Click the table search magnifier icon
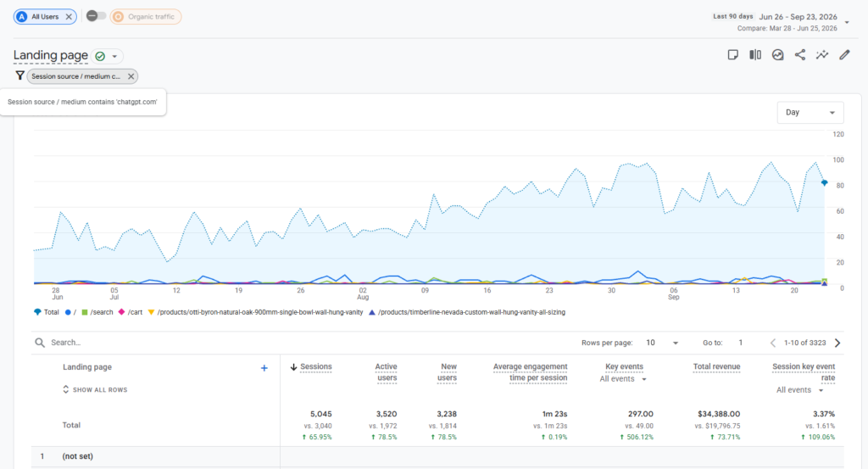Screen dimensions: 868x469 [x=40, y=343]
